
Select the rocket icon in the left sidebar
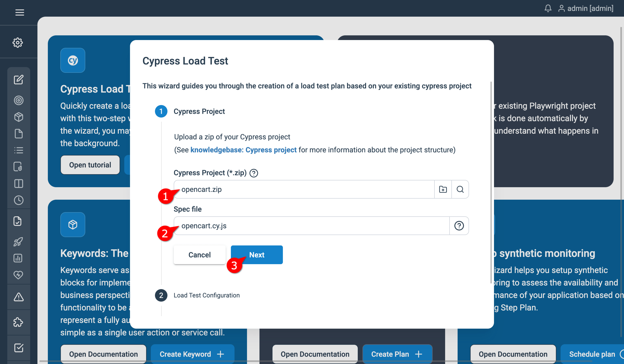click(19, 242)
